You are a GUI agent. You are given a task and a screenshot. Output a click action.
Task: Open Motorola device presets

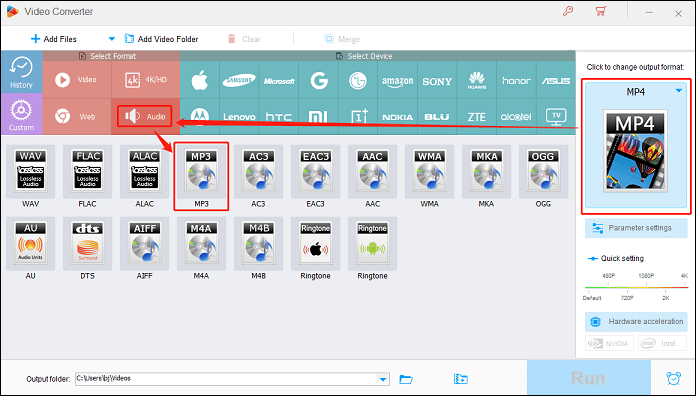200,116
